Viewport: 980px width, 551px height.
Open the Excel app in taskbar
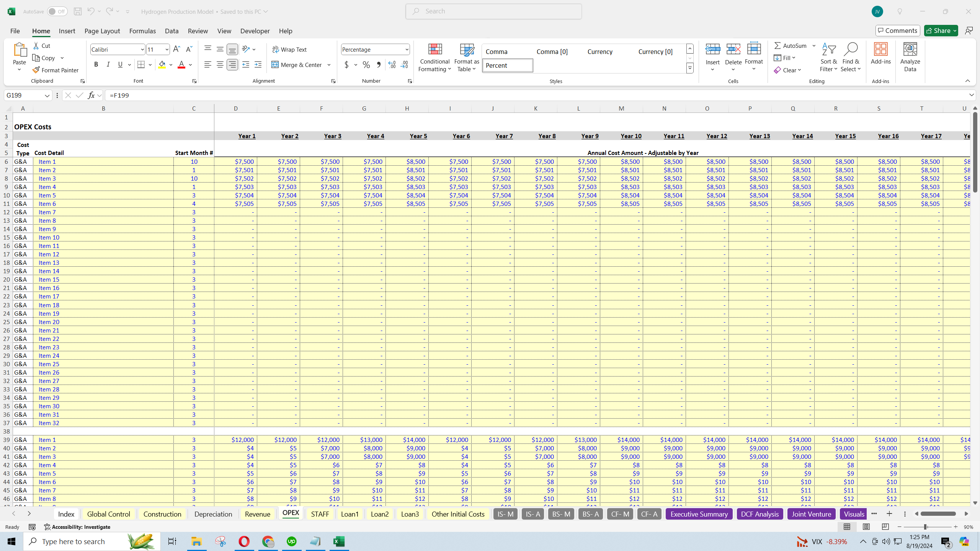(339, 541)
